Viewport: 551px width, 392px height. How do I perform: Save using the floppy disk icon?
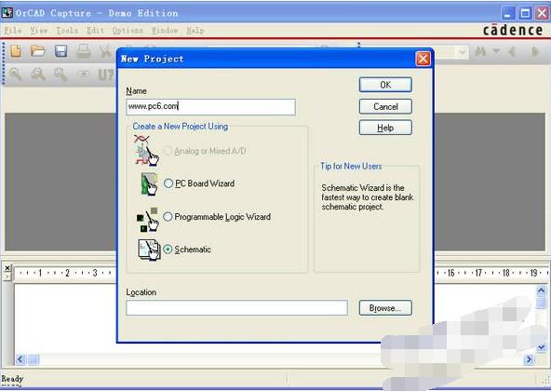pos(60,51)
